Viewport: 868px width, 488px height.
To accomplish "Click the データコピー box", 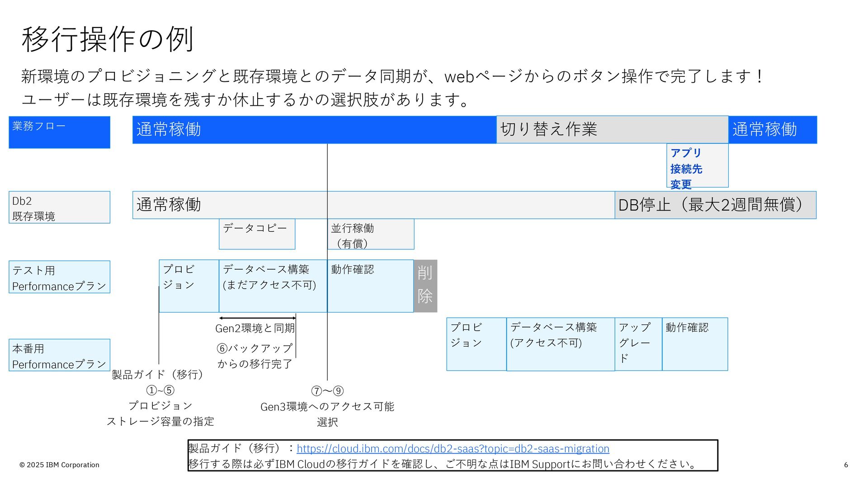I will click(257, 234).
